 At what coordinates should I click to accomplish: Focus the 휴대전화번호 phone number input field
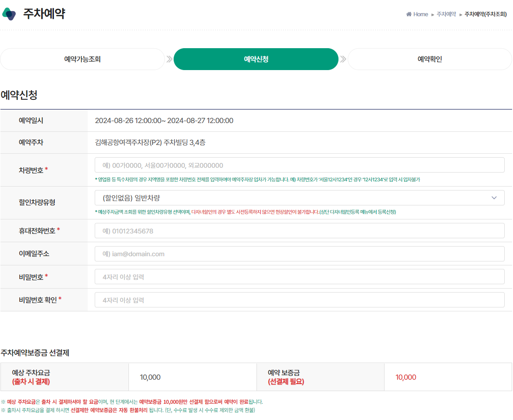(299, 230)
